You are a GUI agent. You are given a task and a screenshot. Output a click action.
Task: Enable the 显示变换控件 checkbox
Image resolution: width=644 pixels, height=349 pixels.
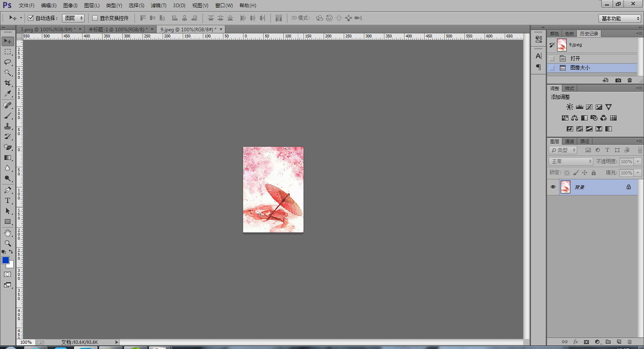coord(95,18)
